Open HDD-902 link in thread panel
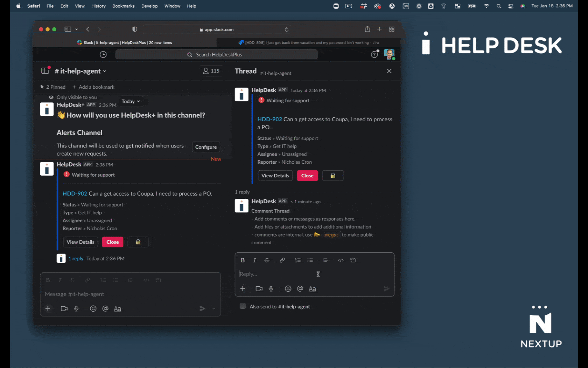This screenshot has width=588, height=368. tap(269, 119)
